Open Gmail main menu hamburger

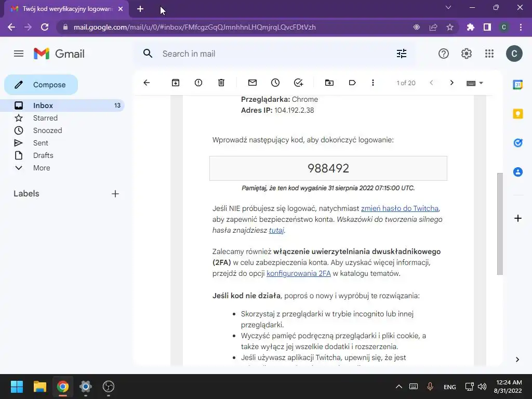point(19,54)
